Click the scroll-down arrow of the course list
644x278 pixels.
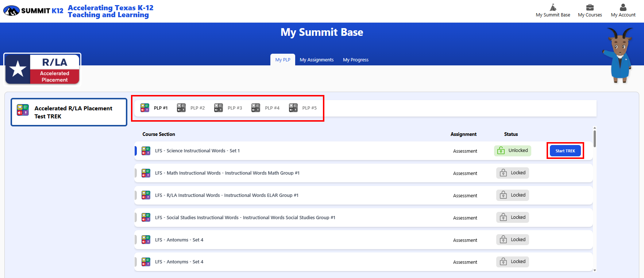coord(595,270)
